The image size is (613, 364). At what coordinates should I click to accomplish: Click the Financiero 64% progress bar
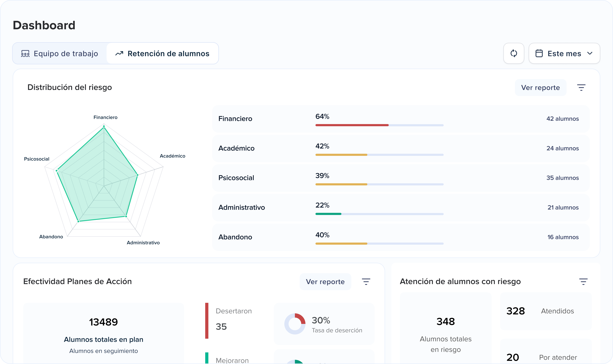(379, 125)
